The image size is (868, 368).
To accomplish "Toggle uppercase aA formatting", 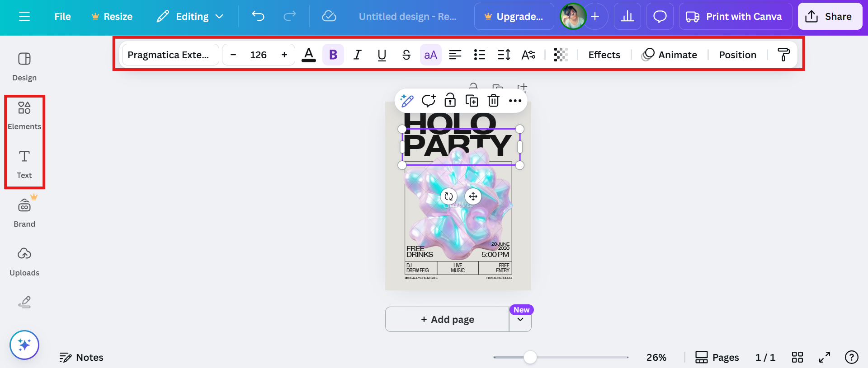I will point(431,55).
